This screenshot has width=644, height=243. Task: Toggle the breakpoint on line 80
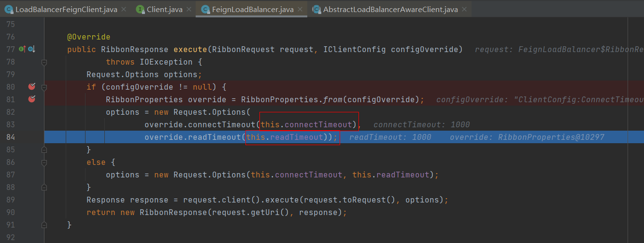(x=32, y=87)
